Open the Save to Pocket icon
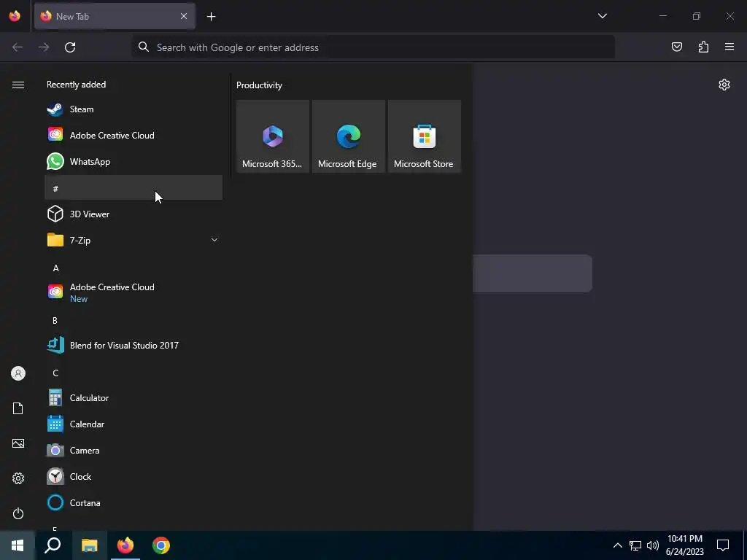This screenshot has width=747, height=560. [676, 47]
